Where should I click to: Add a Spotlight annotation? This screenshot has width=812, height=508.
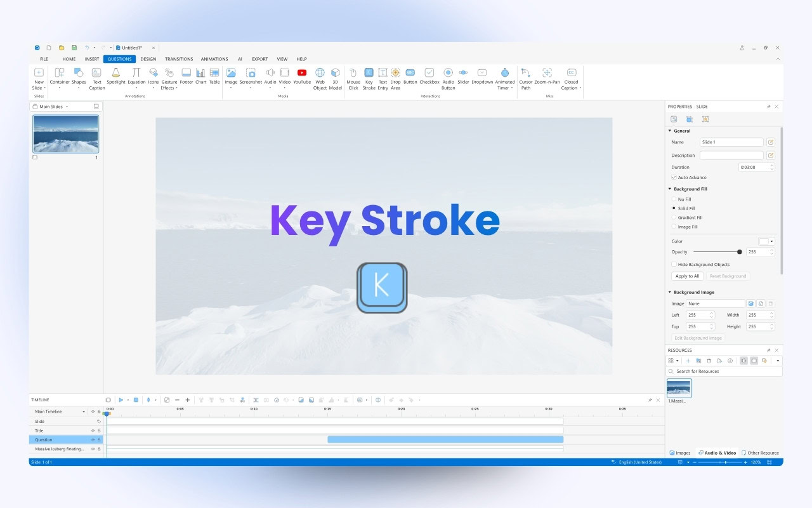(116, 76)
